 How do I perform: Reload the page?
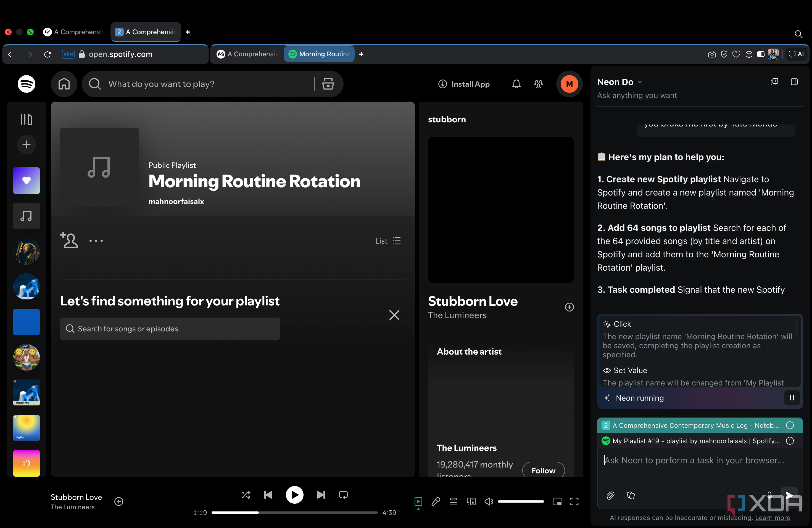[48, 54]
